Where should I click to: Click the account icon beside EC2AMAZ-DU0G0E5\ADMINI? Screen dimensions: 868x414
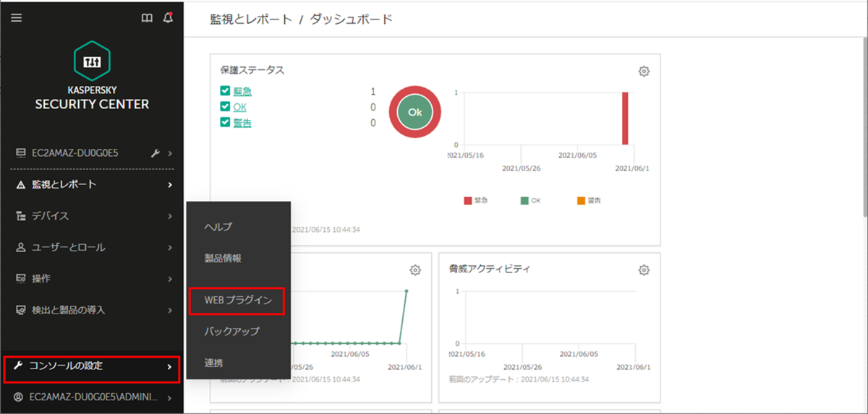click(x=19, y=397)
